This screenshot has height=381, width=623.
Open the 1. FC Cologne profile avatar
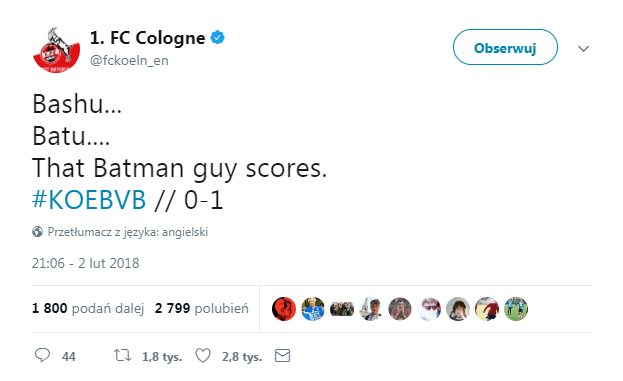pyautogui.click(x=56, y=49)
